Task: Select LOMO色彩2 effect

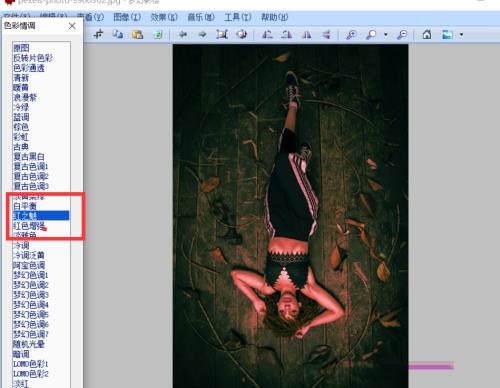Action: click(x=31, y=374)
